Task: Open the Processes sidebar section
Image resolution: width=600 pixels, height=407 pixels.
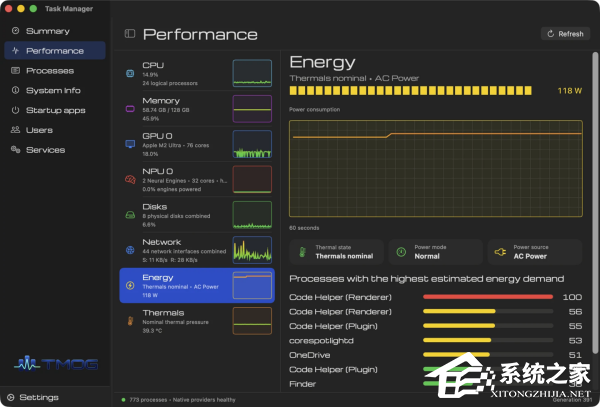Action: click(x=54, y=71)
